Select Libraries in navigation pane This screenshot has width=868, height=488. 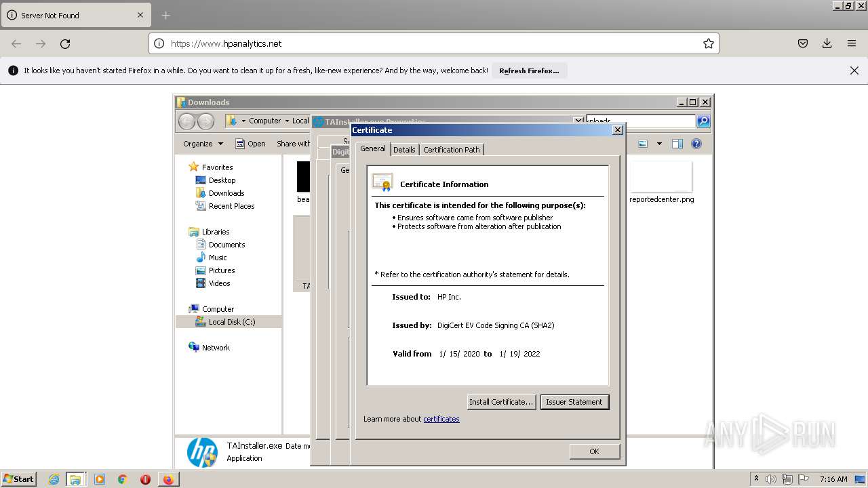(x=216, y=232)
